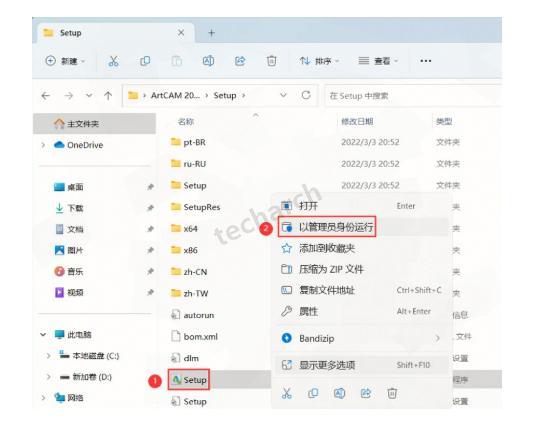The image size is (535, 426).
Task: Click the Rename icon in toolbar
Action: tap(208, 61)
